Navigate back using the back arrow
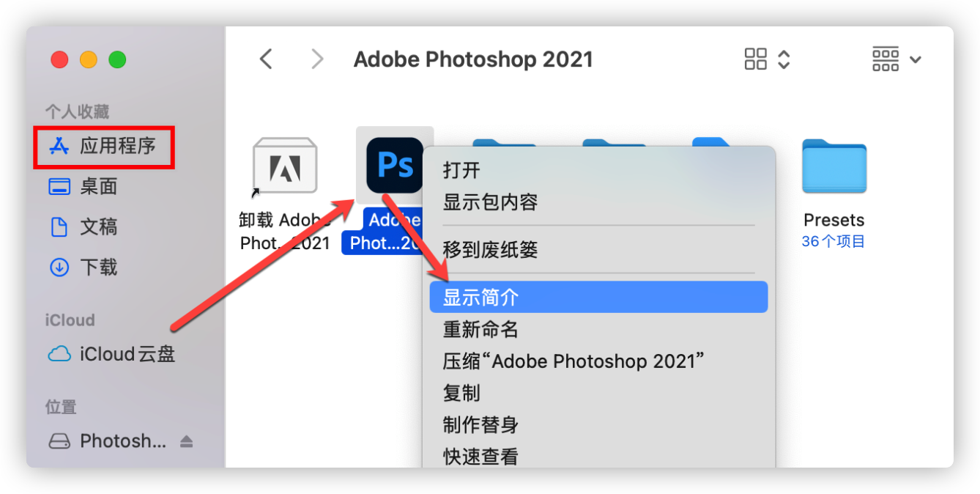This screenshot has height=494, width=980. pos(266,59)
